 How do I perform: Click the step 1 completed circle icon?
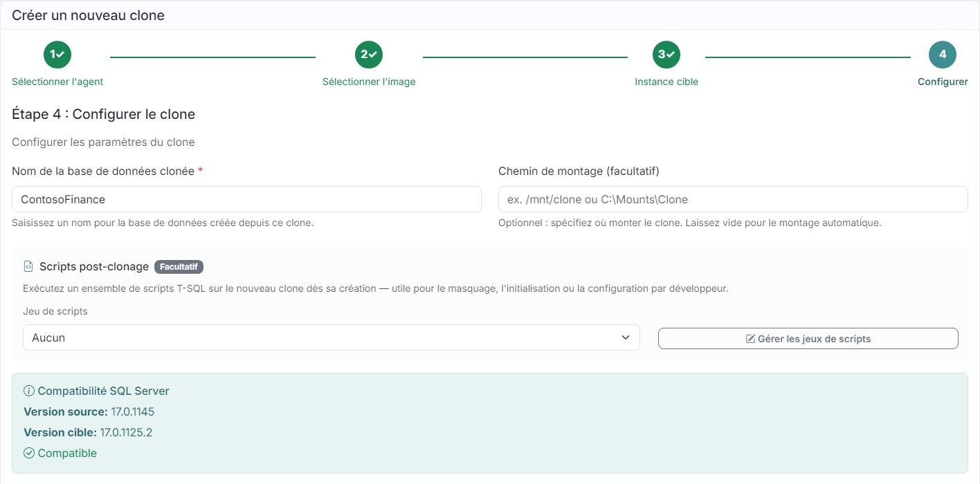(x=57, y=55)
